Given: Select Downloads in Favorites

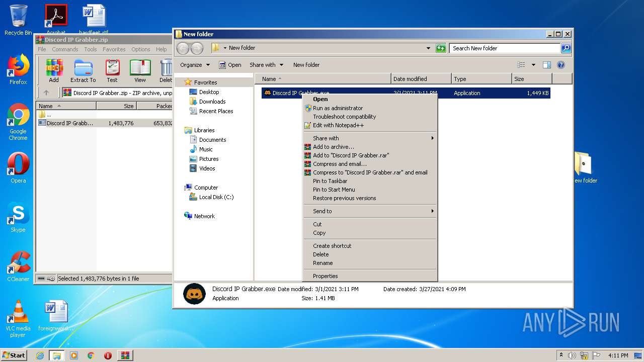Looking at the screenshot, I should 207,102.
